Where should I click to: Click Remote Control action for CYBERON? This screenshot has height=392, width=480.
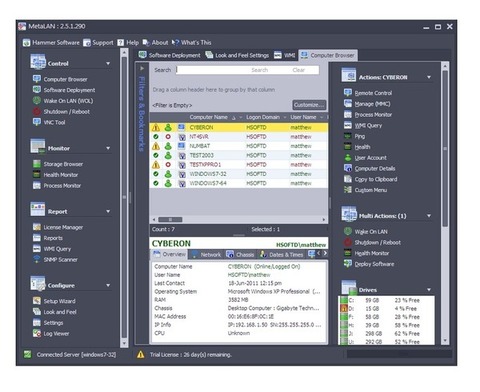(373, 93)
